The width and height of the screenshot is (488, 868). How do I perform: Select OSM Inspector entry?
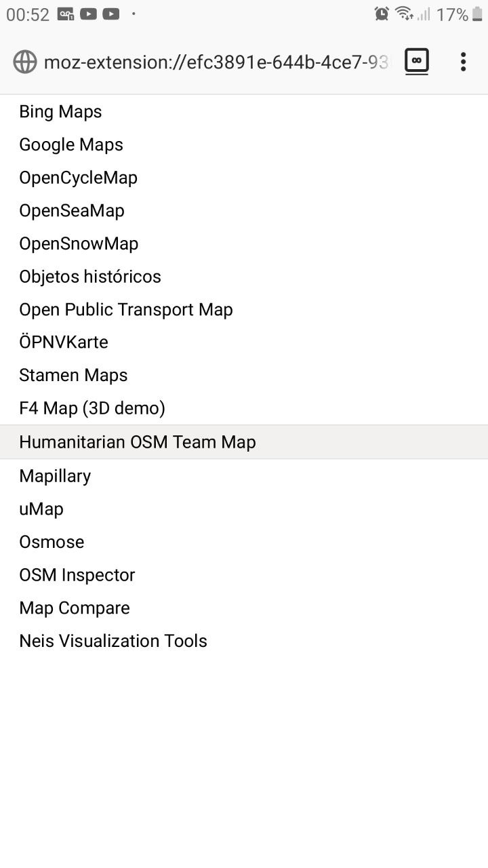click(244, 575)
